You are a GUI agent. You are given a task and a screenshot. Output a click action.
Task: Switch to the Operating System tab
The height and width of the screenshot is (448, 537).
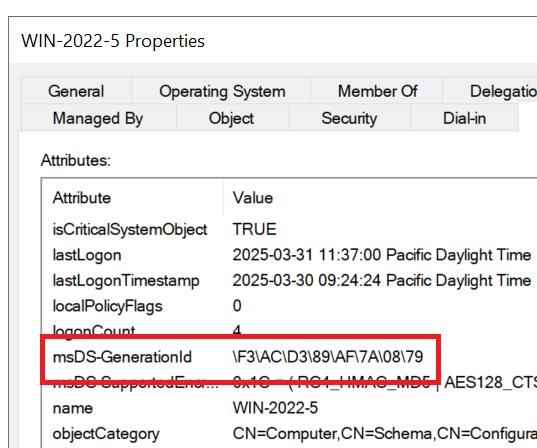click(x=222, y=91)
